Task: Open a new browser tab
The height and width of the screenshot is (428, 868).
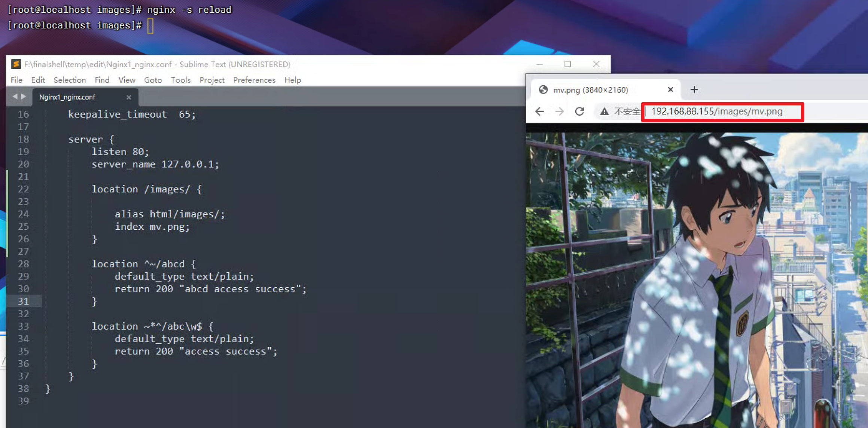Action: click(x=694, y=90)
